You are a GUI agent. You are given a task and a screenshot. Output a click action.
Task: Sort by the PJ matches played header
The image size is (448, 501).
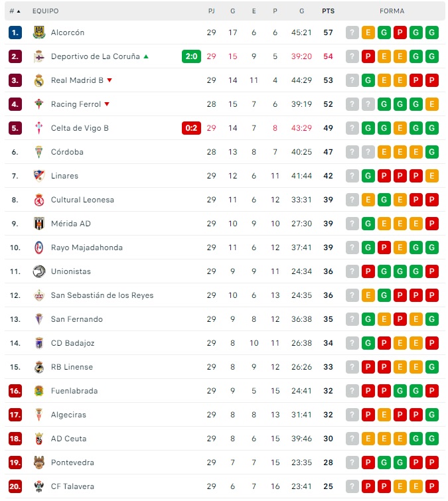coord(211,11)
